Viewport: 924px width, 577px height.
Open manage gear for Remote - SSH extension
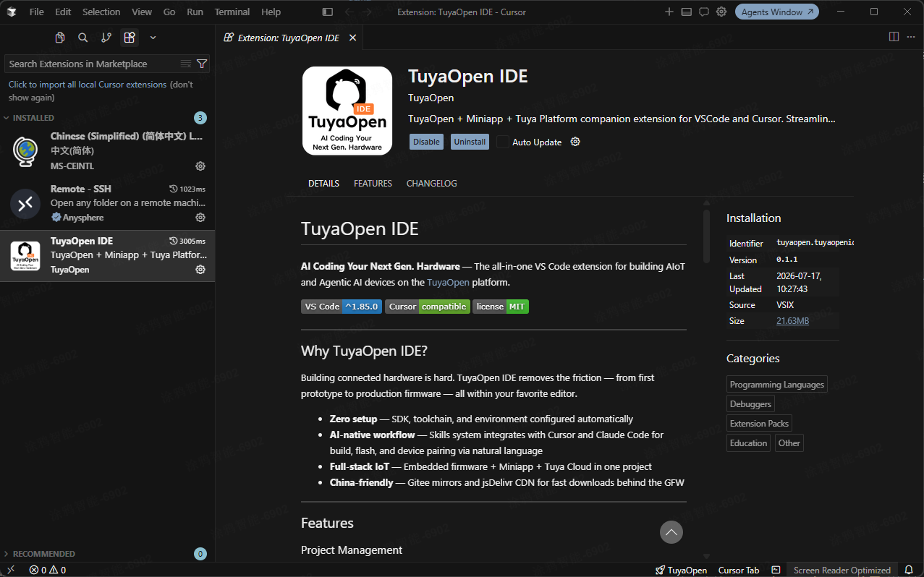pyautogui.click(x=200, y=218)
